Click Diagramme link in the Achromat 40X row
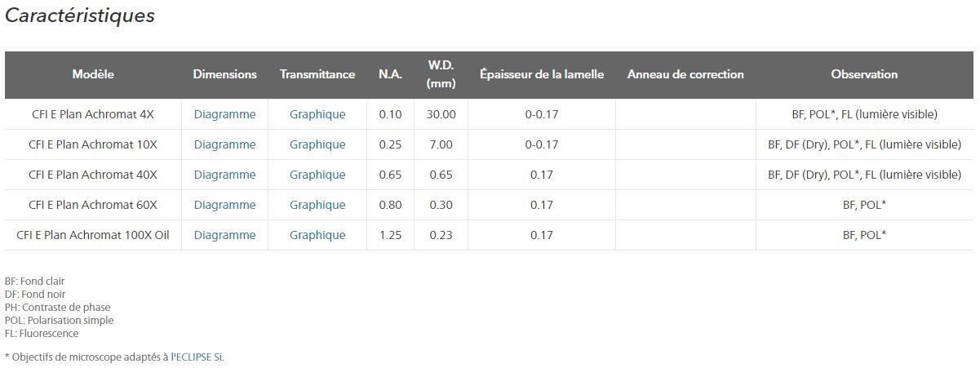Viewport: 980px width, 368px height. pos(224,175)
